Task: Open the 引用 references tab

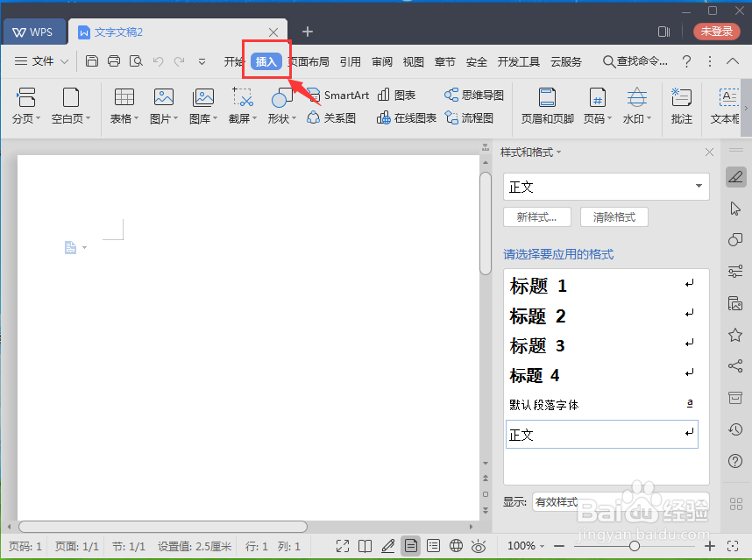Action: (x=350, y=61)
